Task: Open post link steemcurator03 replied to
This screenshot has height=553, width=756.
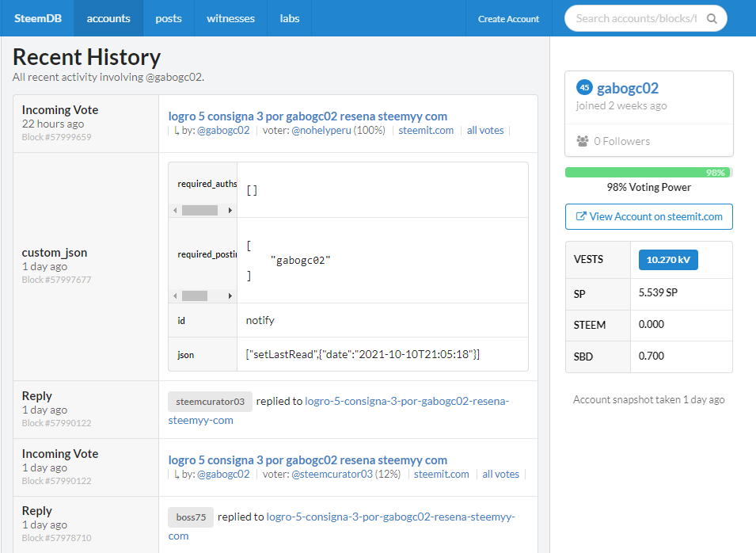Action: (x=339, y=410)
